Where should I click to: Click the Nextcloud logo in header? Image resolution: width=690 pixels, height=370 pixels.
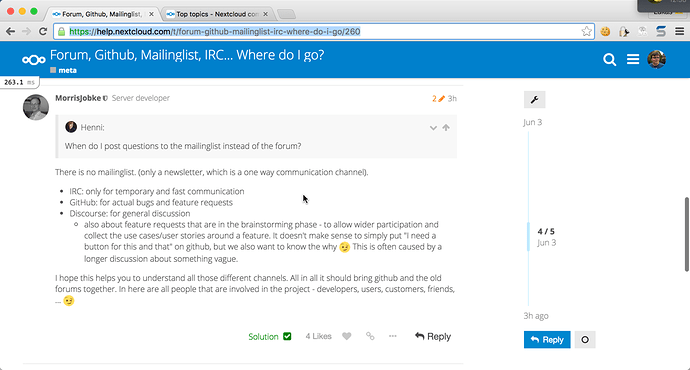(x=34, y=60)
